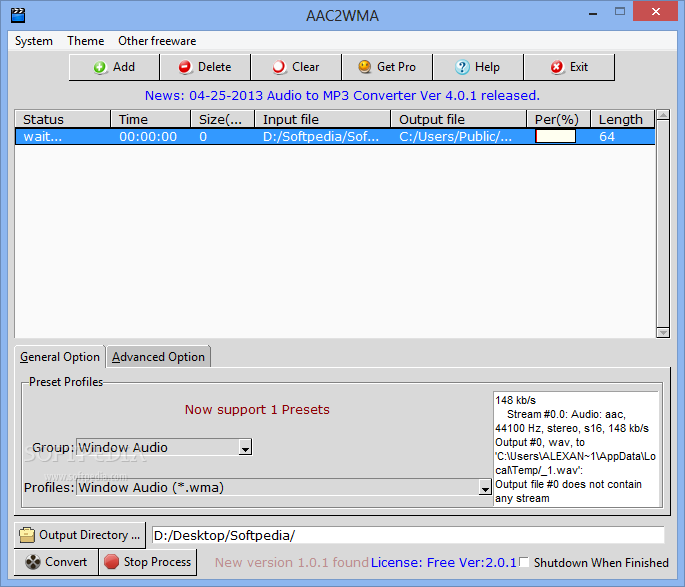Click the file list scrollbar up arrow

point(663,115)
